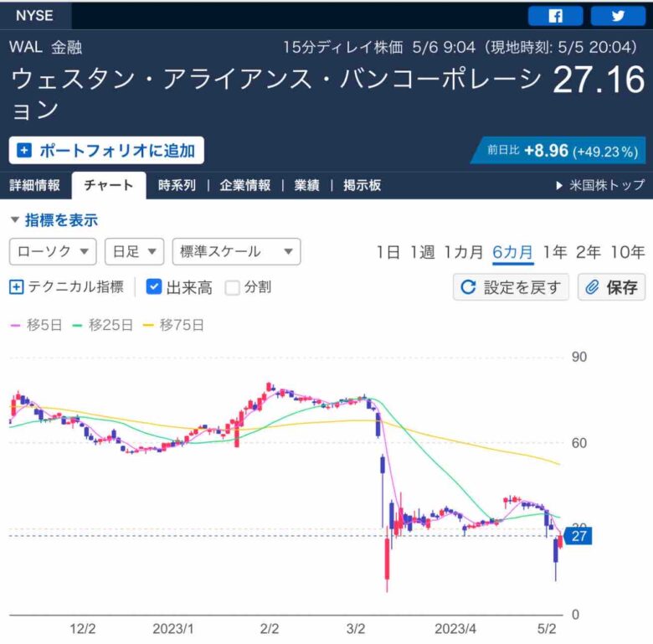This screenshot has width=653, height=644.
Task: Enable the 分割 split checkbox
Action: 233,287
